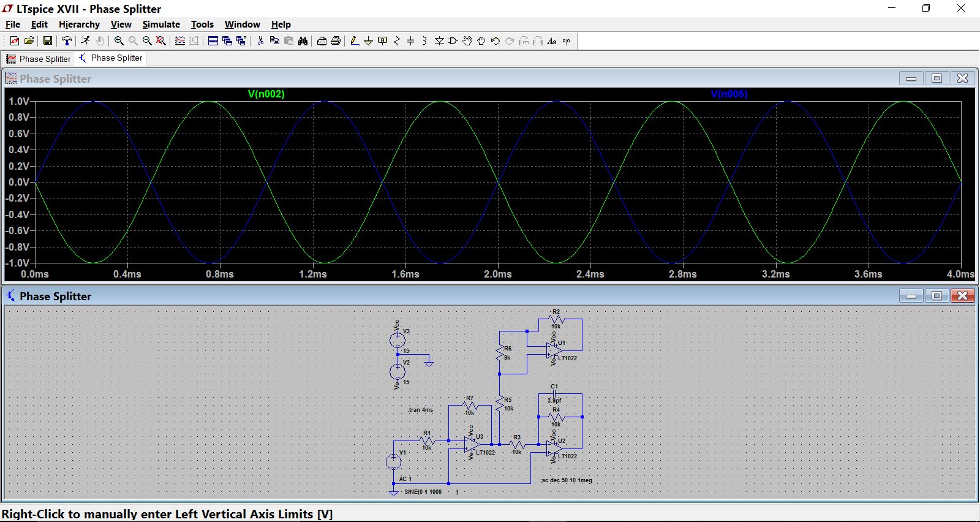980x522 pixels.
Task: Click the Zoom to Fit icon
Action: pos(161,41)
